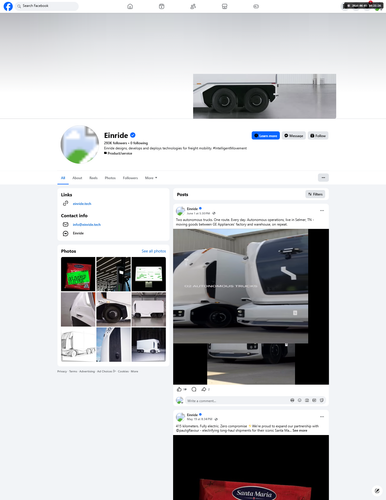Select the All tab
The height and width of the screenshot is (500, 386).
(63, 178)
